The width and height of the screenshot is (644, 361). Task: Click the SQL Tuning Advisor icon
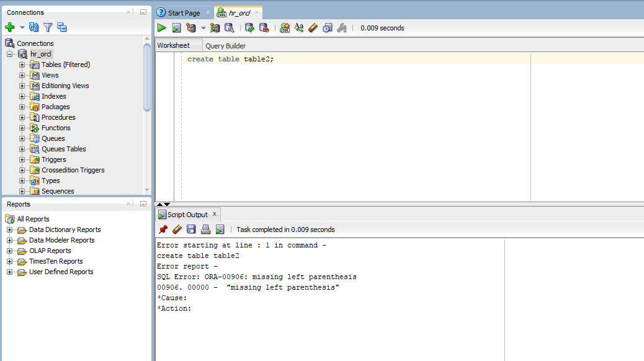[x=229, y=28]
